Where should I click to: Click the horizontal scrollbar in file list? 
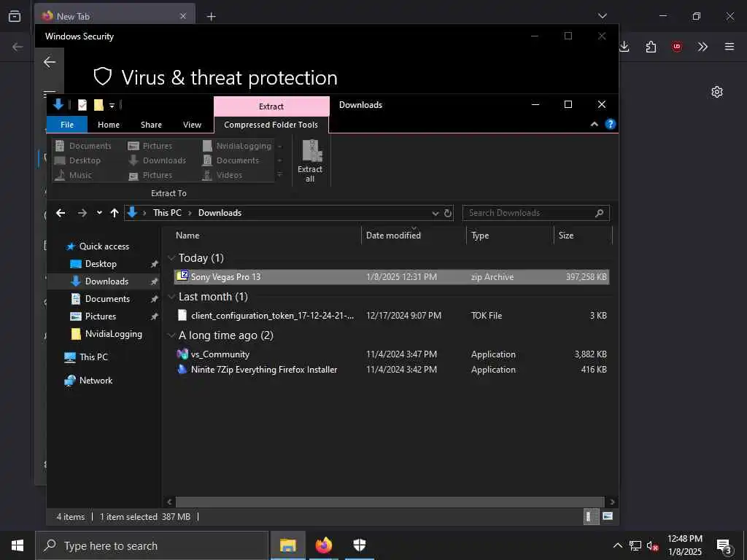(390, 502)
